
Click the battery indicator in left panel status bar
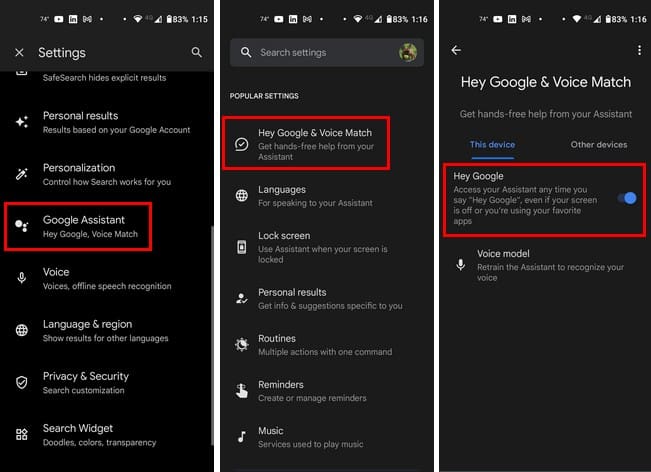[169, 19]
